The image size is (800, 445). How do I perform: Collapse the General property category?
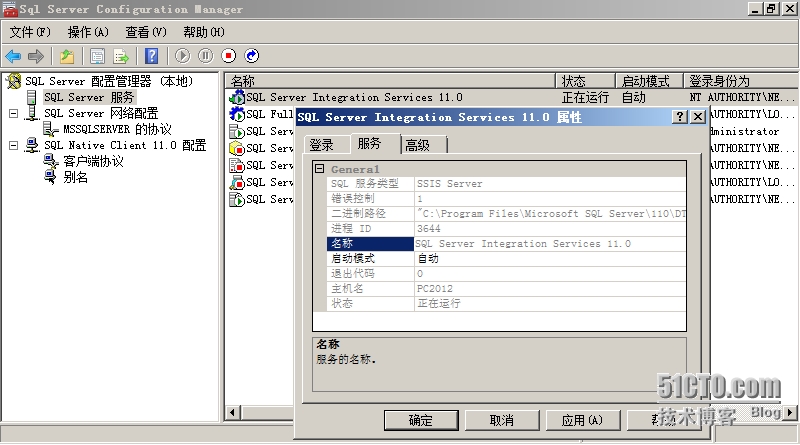coord(320,168)
